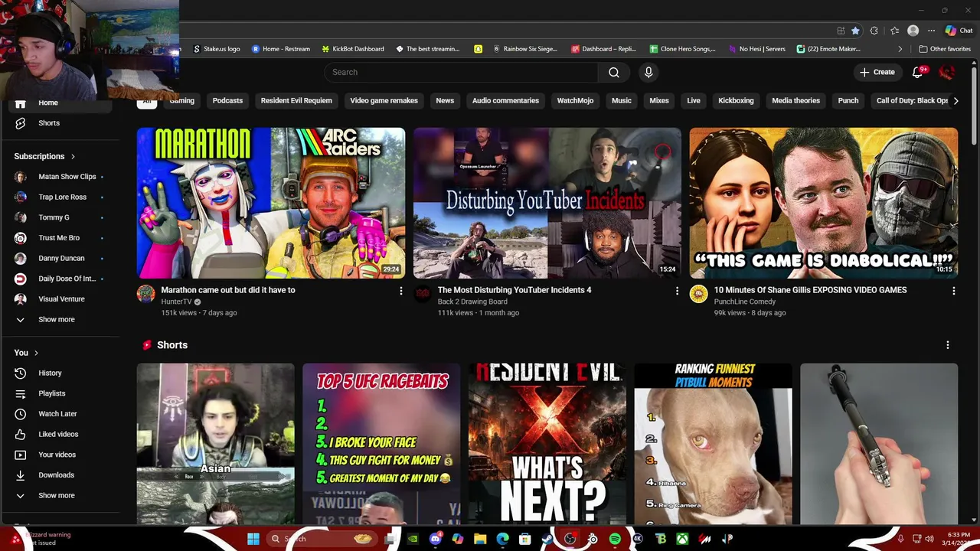Open Your videos in the sidebar
This screenshot has width=980, height=551.
pyautogui.click(x=57, y=455)
